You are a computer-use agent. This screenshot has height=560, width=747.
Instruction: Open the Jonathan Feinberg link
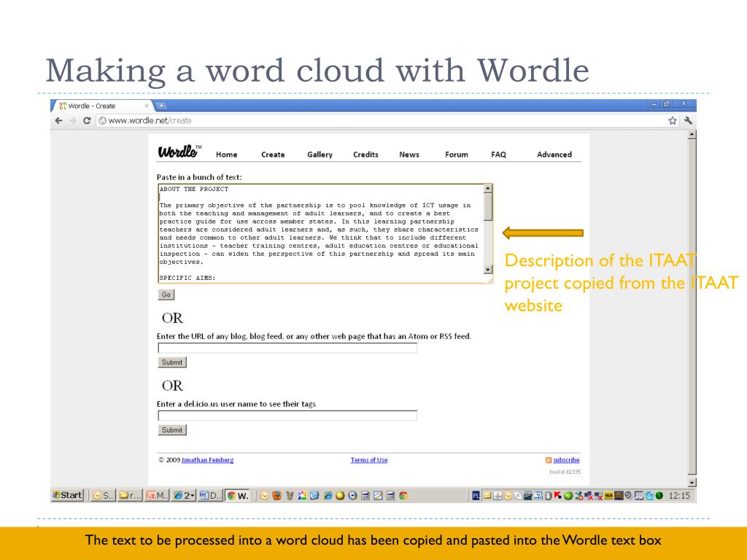pos(207,460)
